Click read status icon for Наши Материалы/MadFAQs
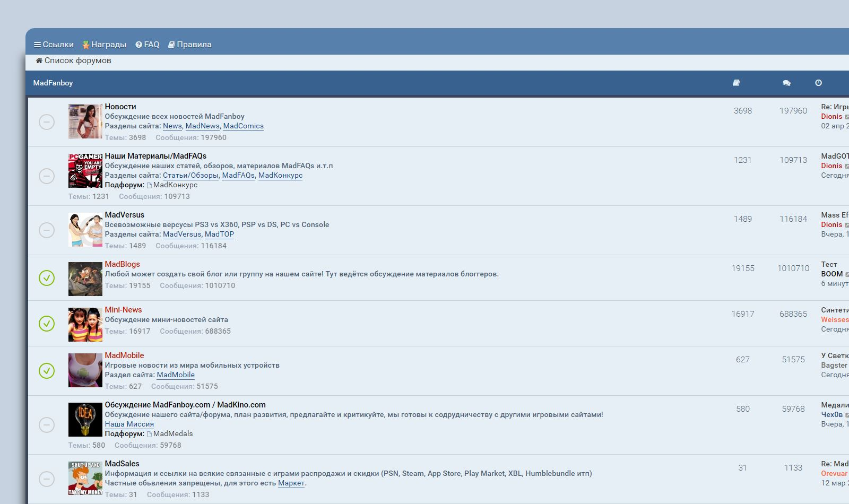The width and height of the screenshot is (849, 504). [47, 176]
